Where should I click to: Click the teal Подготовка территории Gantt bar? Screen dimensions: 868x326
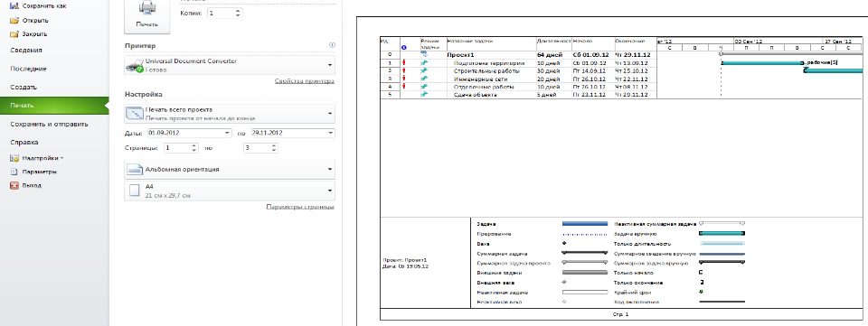[762, 63]
